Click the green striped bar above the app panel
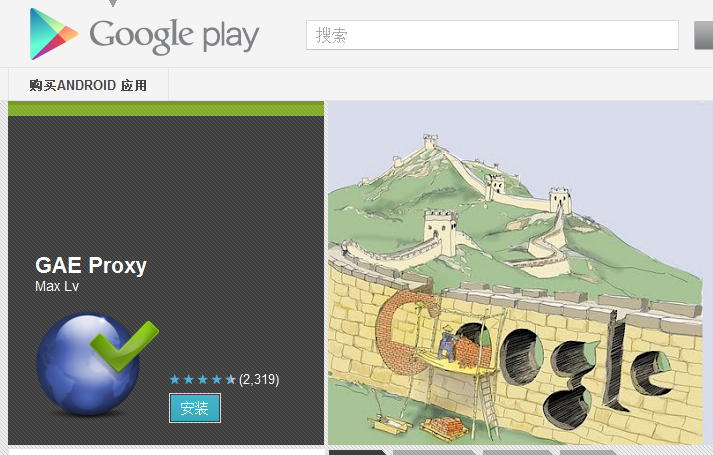Screen dimensions: 713x455 [x=166, y=109]
